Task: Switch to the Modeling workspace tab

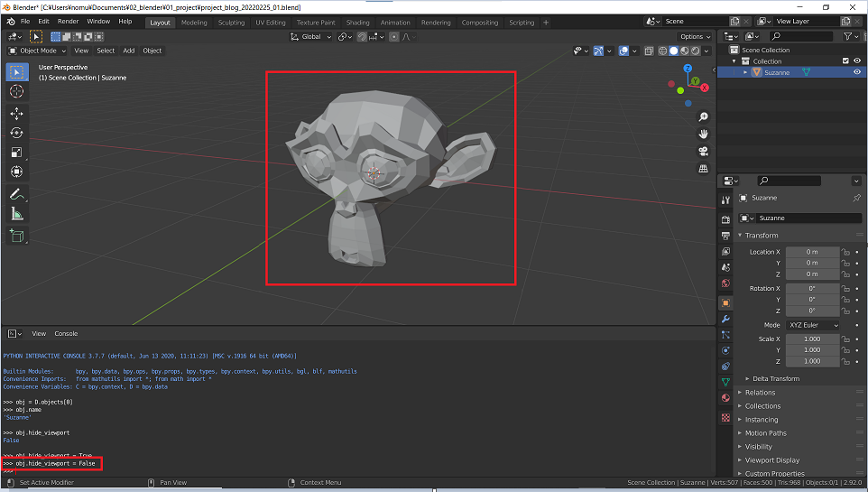Action: coord(194,23)
